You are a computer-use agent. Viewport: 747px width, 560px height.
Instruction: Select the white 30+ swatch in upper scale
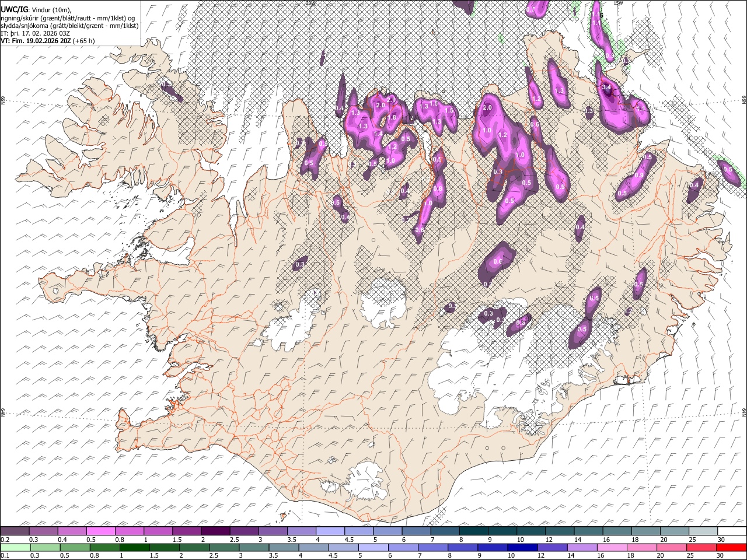click(x=732, y=531)
